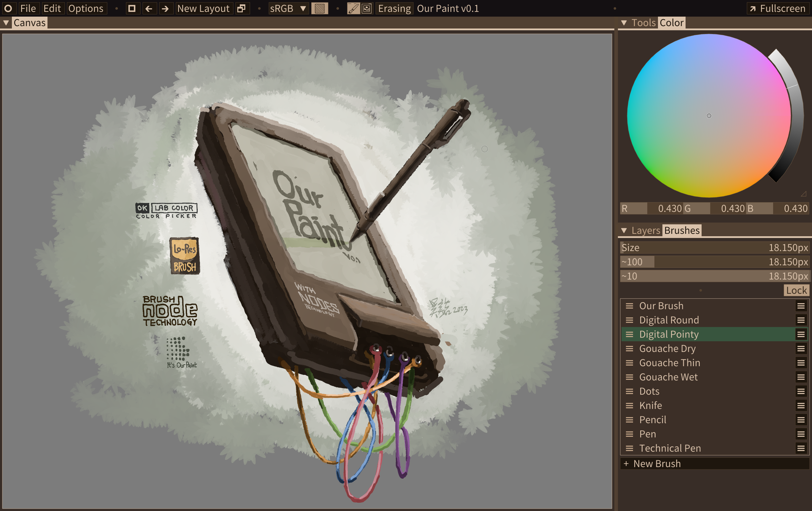Select the image crop mode icon

pos(367,8)
